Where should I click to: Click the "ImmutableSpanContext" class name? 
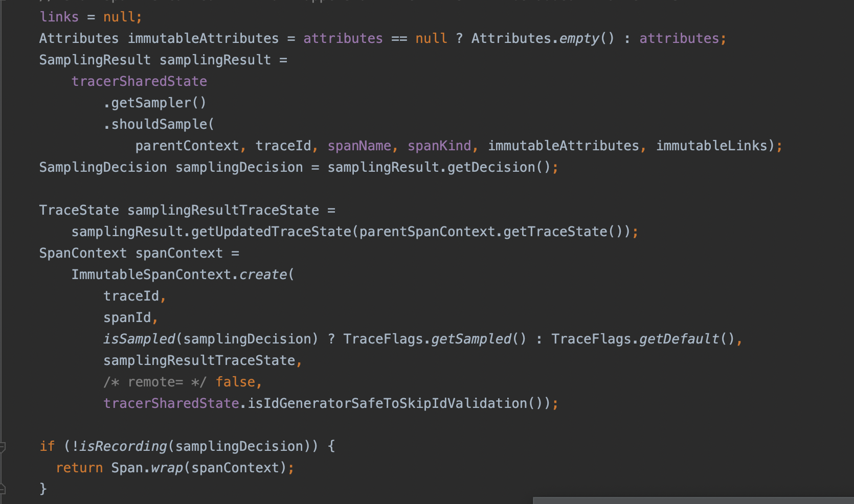(x=151, y=274)
